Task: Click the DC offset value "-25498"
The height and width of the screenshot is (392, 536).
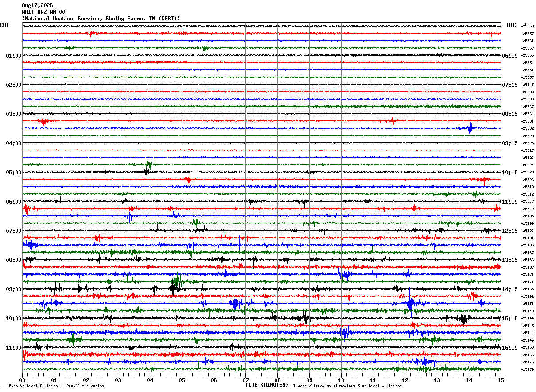Action: [527, 216]
